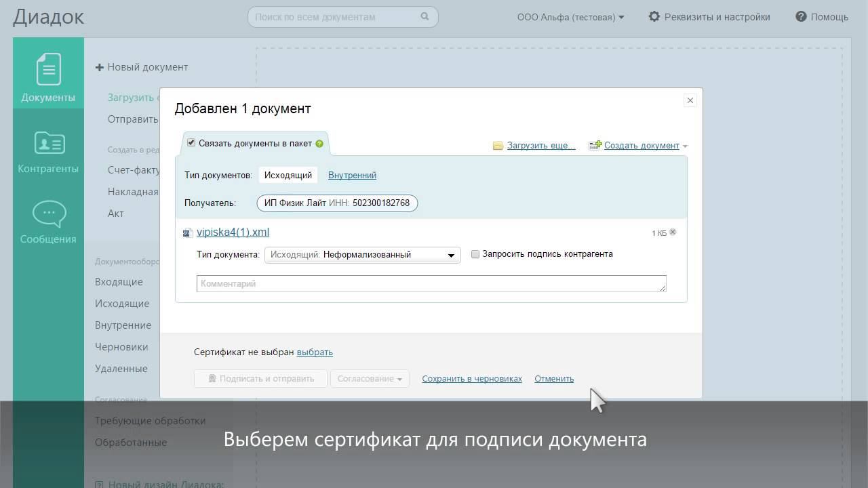
Task: Remove the vipiska4(1).xml file with the x icon
Action: pos(673,232)
